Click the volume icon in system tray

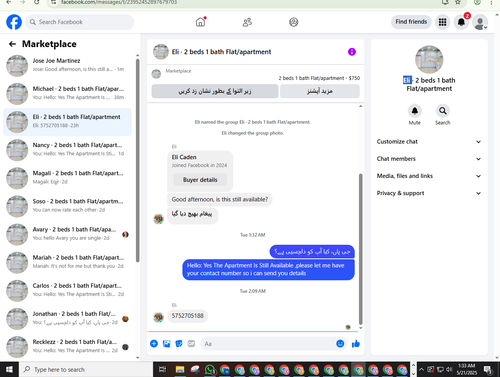click(x=449, y=369)
